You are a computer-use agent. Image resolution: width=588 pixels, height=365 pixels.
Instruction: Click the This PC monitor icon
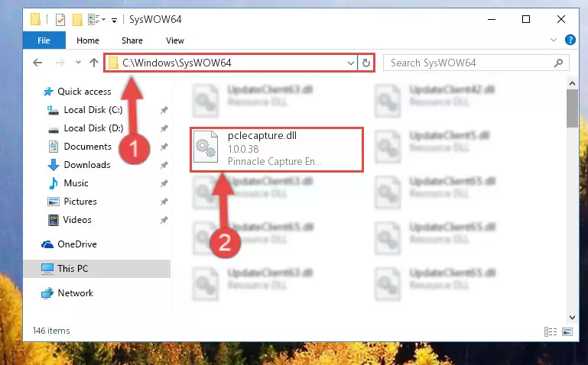[47, 269]
